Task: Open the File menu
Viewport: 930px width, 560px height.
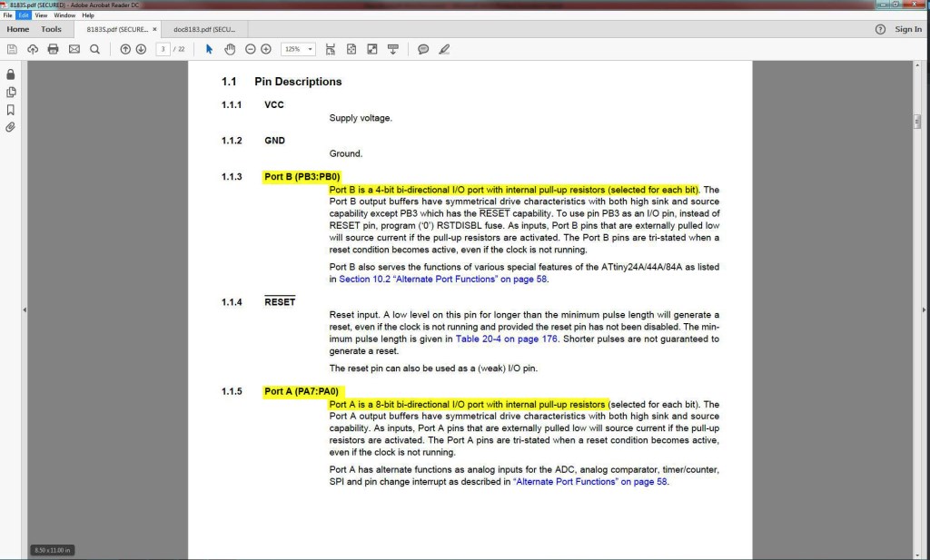Action: tap(7, 15)
